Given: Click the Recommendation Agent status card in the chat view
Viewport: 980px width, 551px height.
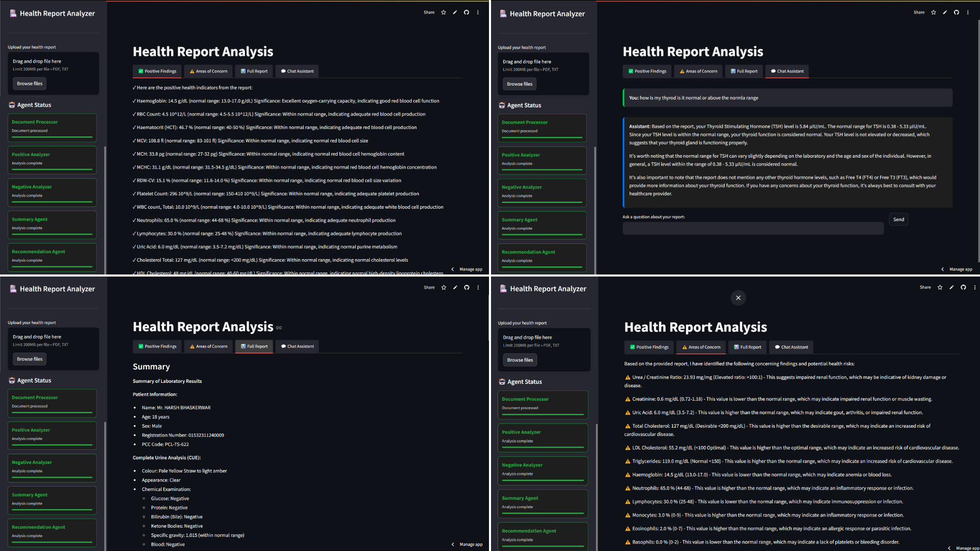Looking at the screenshot, I should click(542, 256).
